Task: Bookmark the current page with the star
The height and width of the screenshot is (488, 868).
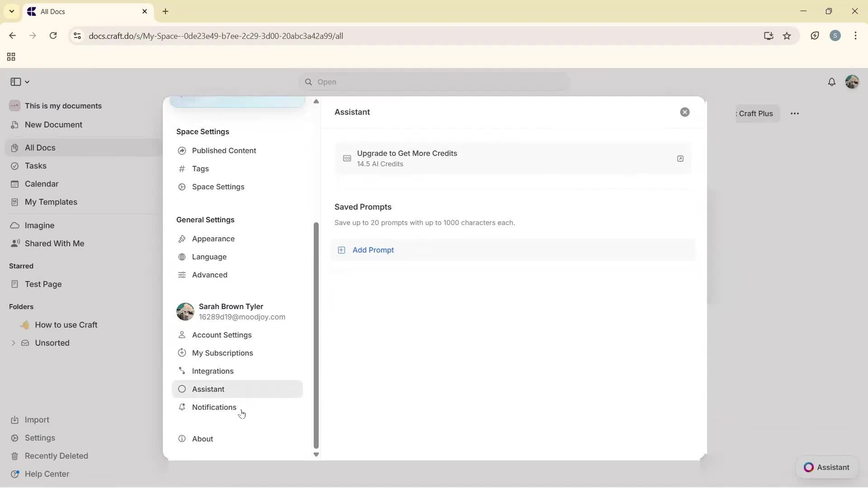Action: click(x=788, y=36)
